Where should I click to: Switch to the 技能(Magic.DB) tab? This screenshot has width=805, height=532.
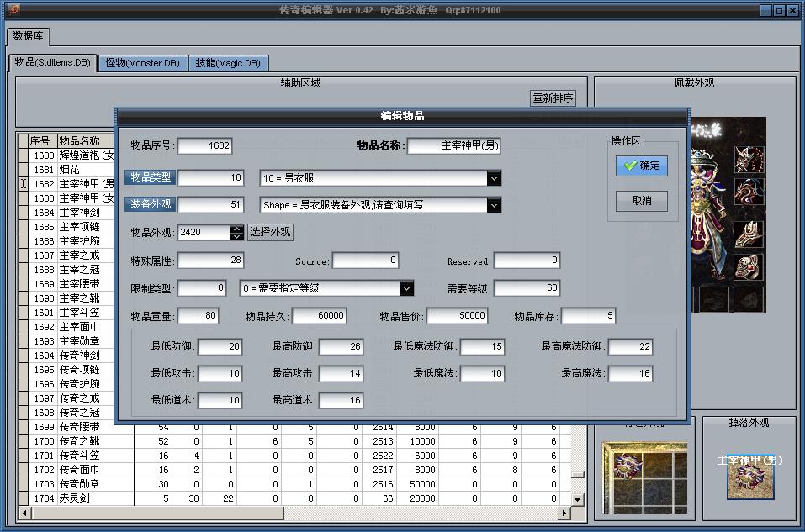click(228, 63)
